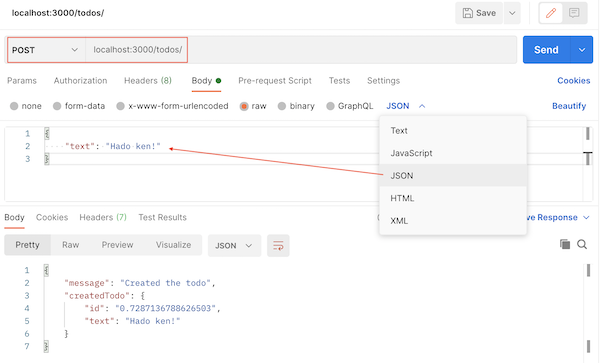Copy response using the copy icon
Image resolution: width=600 pixels, height=363 pixels.
[565, 244]
